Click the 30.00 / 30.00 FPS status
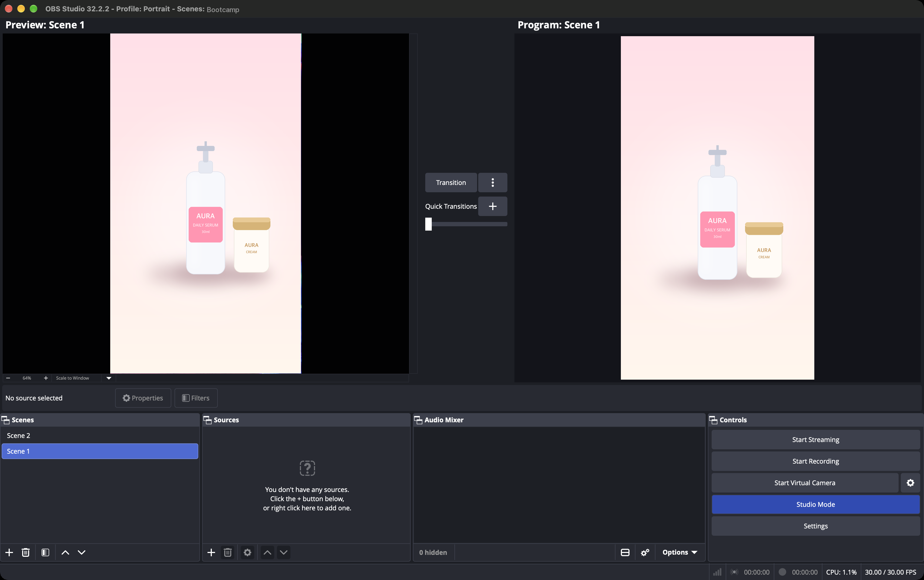This screenshot has width=924, height=580. point(890,572)
